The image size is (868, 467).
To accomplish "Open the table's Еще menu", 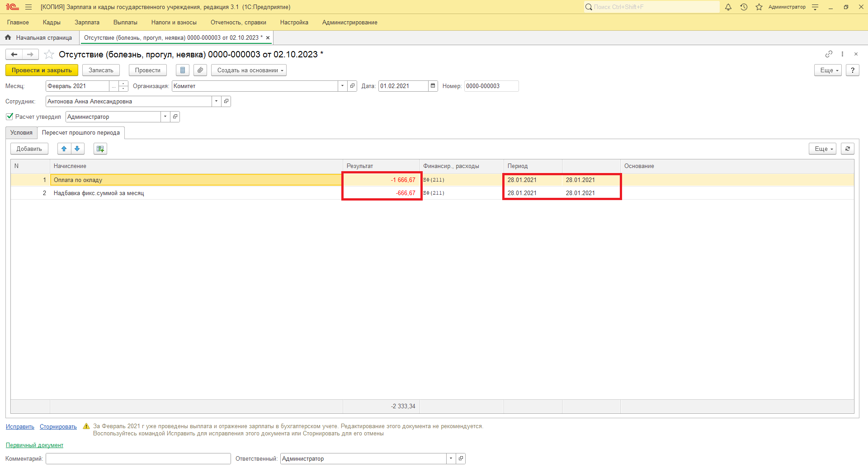I will pos(822,149).
